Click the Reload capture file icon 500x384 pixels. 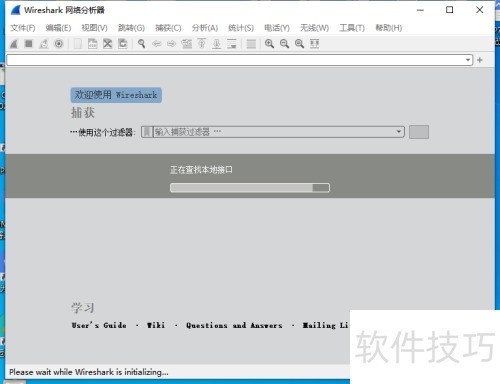tap(122, 44)
